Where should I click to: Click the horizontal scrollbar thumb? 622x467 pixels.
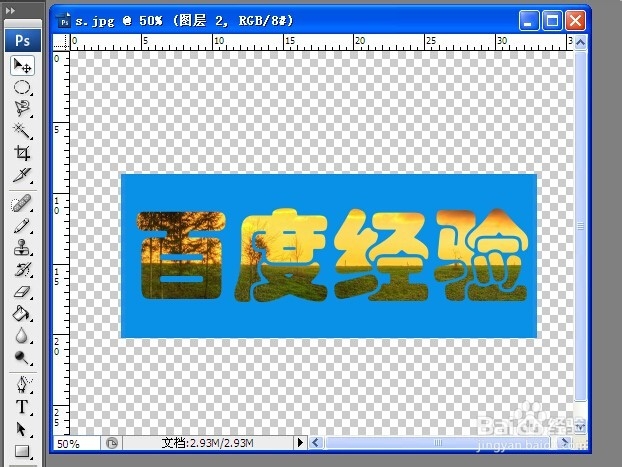click(x=438, y=442)
